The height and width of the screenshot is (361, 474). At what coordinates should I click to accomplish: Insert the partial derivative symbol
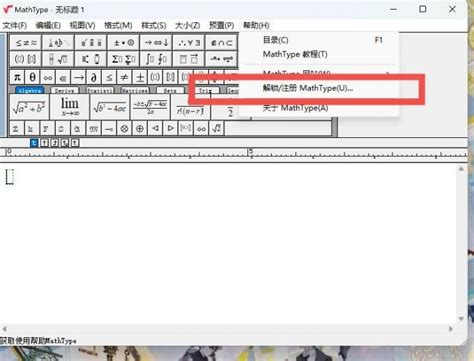[94, 77]
